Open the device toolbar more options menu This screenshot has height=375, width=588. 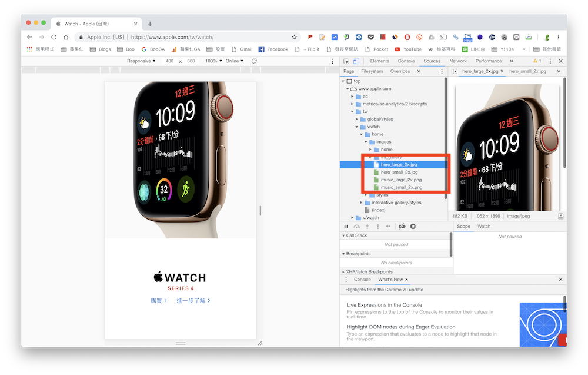tap(332, 61)
